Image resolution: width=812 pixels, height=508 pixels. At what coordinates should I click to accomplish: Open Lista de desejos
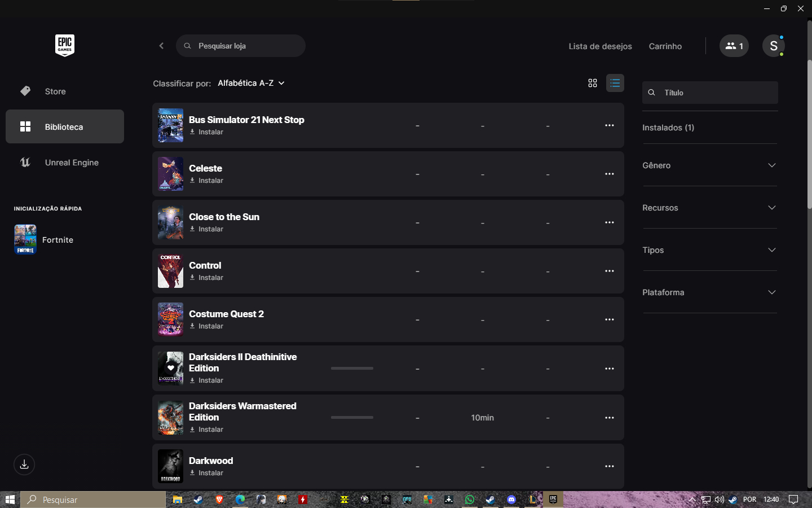(600, 46)
